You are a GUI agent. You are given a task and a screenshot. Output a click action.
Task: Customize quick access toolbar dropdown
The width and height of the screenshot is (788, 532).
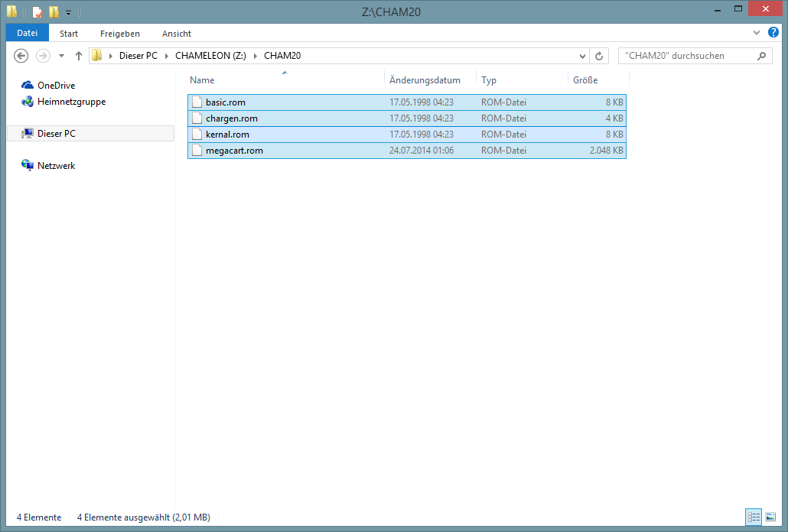[x=69, y=12]
